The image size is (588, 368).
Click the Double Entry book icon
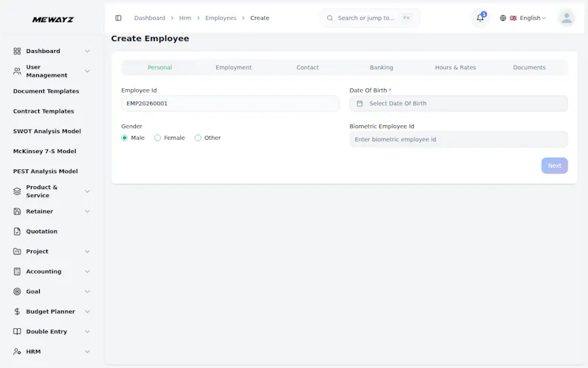pyautogui.click(x=17, y=332)
